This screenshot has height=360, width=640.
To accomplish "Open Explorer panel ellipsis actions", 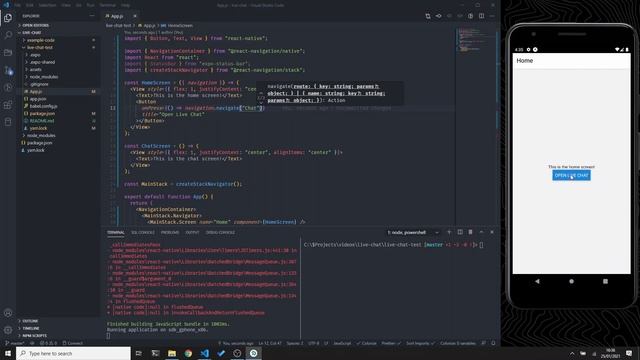I will (92, 16).
